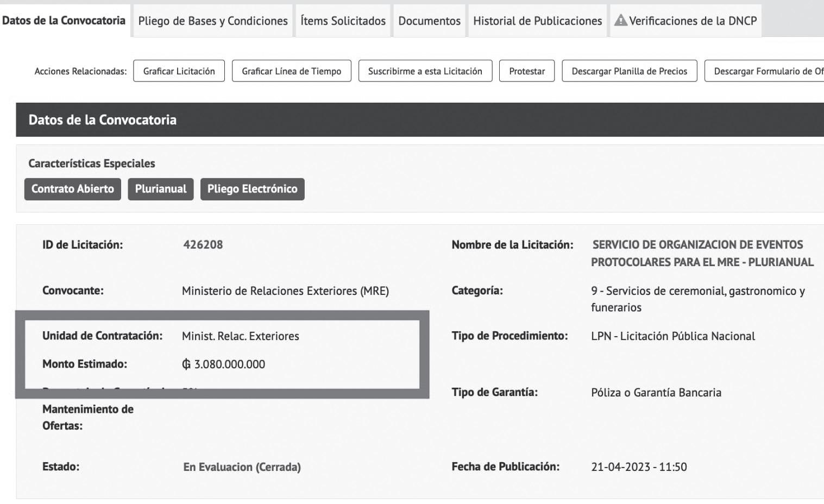
Task: Click Minist. Relac. Exteriores value
Action: click(x=240, y=336)
